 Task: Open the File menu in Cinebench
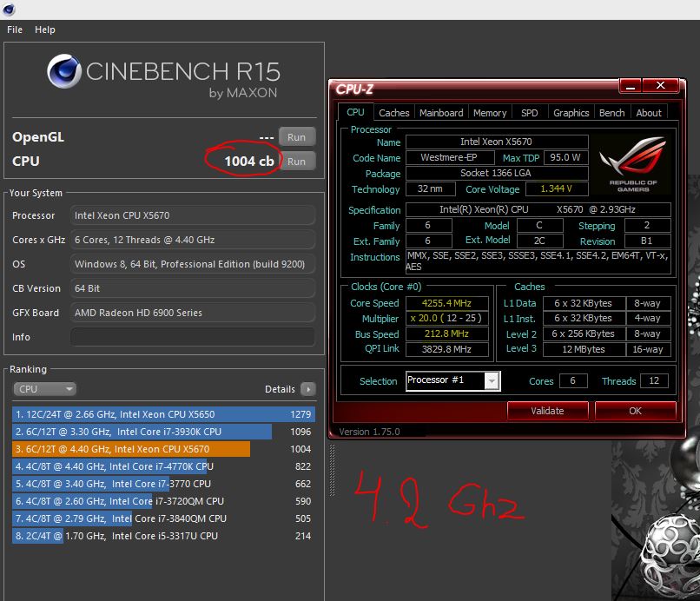pyautogui.click(x=15, y=30)
